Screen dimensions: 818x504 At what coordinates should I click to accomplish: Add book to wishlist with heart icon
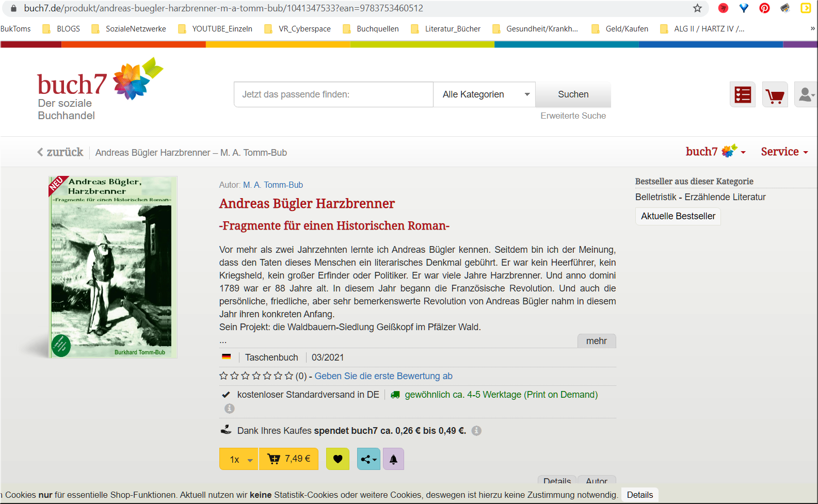(x=338, y=459)
